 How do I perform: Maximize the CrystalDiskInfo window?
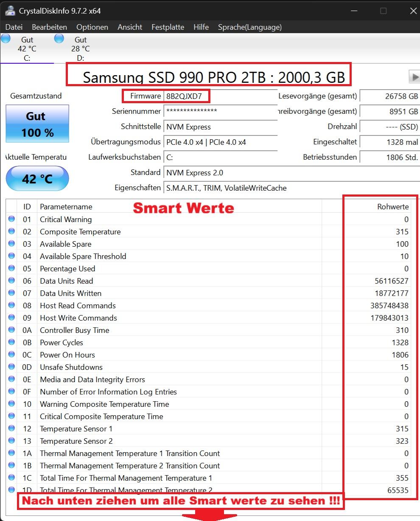(383, 11)
